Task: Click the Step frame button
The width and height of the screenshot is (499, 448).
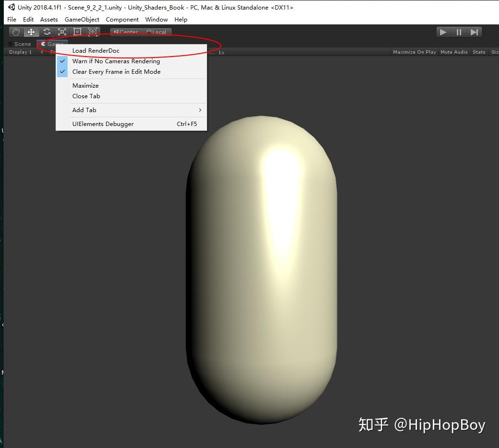Action: [474, 32]
